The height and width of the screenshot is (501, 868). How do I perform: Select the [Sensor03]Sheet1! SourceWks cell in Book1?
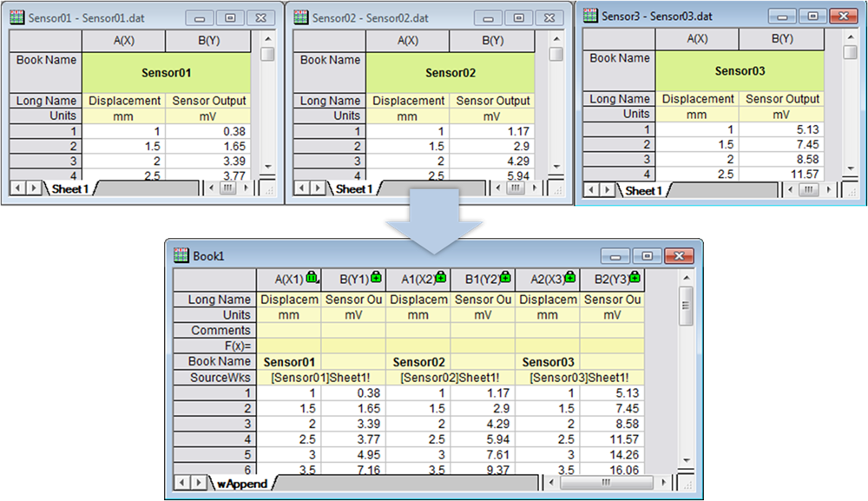click(x=580, y=378)
